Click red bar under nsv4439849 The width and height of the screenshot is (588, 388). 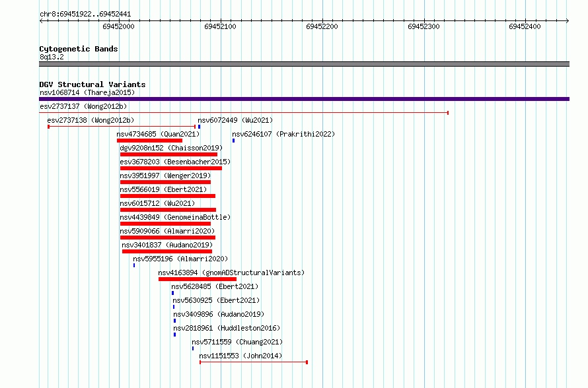pyautogui.click(x=165, y=224)
